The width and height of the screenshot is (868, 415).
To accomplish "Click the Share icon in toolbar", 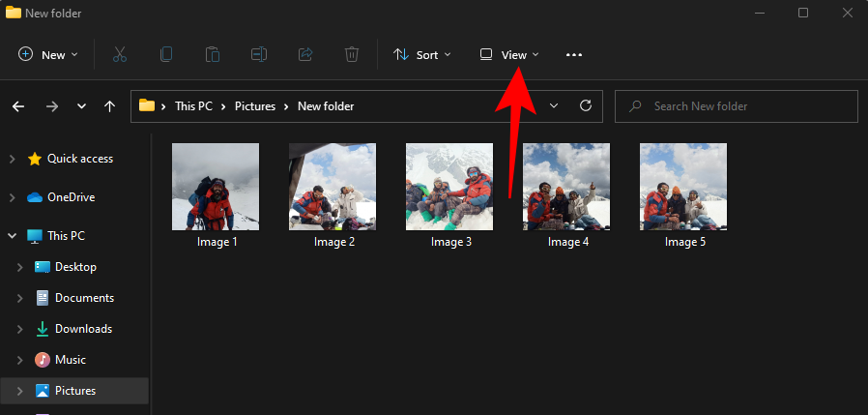I will 306,55.
